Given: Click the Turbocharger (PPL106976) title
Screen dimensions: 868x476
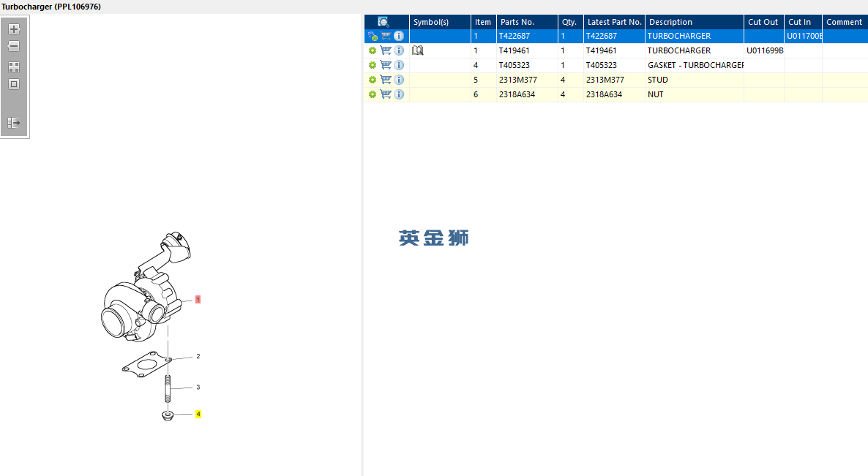Looking at the screenshot, I should [51, 7].
